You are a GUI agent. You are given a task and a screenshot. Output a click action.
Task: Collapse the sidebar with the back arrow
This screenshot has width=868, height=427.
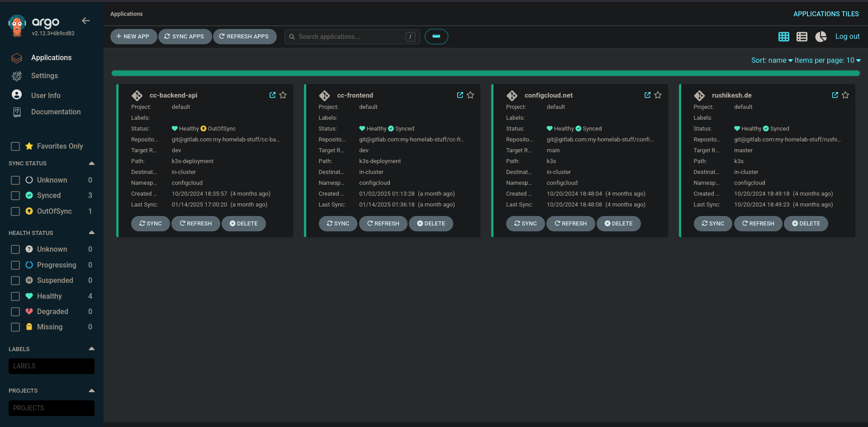click(85, 21)
